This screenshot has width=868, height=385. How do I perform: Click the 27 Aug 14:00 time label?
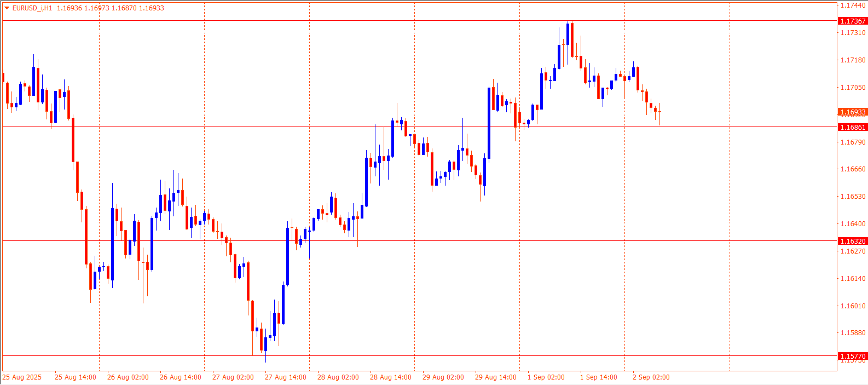pos(285,377)
